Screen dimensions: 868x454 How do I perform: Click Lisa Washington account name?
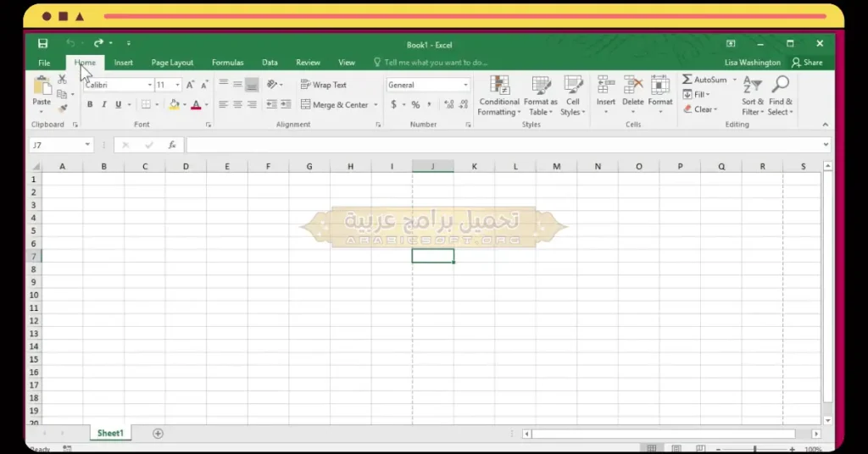(753, 63)
